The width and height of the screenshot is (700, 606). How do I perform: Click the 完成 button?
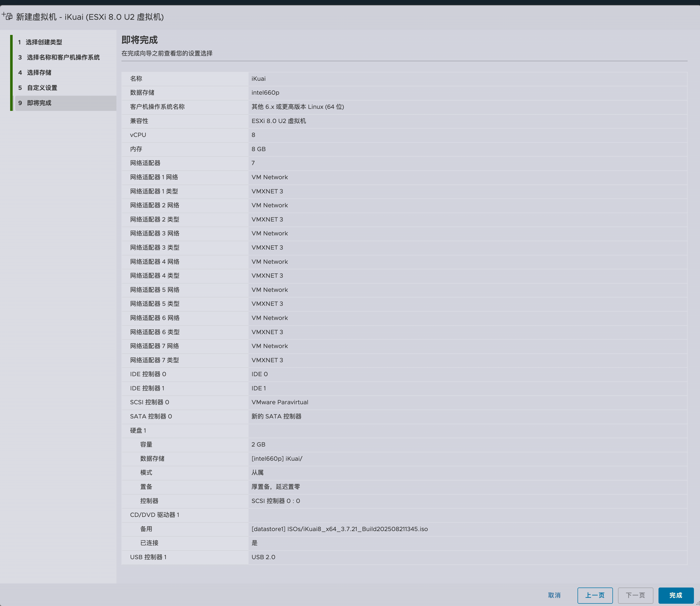pyautogui.click(x=675, y=595)
